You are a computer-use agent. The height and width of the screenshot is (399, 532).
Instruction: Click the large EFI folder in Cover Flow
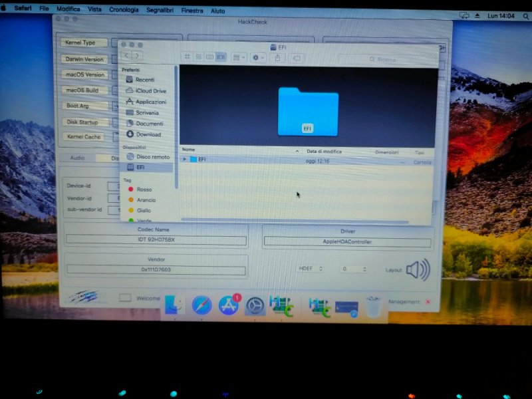pos(308,112)
